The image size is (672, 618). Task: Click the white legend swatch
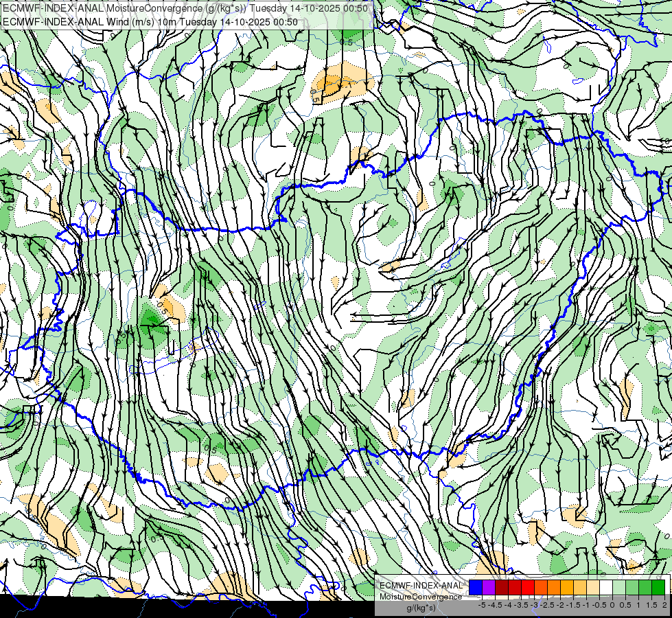pyautogui.click(x=606, y=587)
